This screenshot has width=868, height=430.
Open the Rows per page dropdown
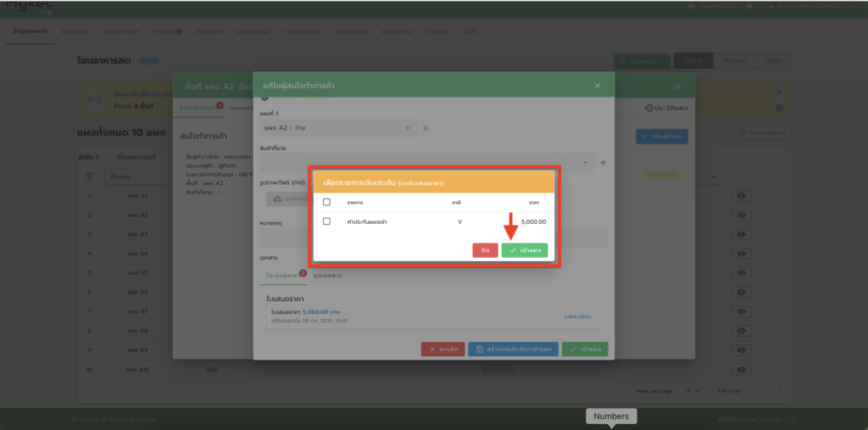click(693, 390)
